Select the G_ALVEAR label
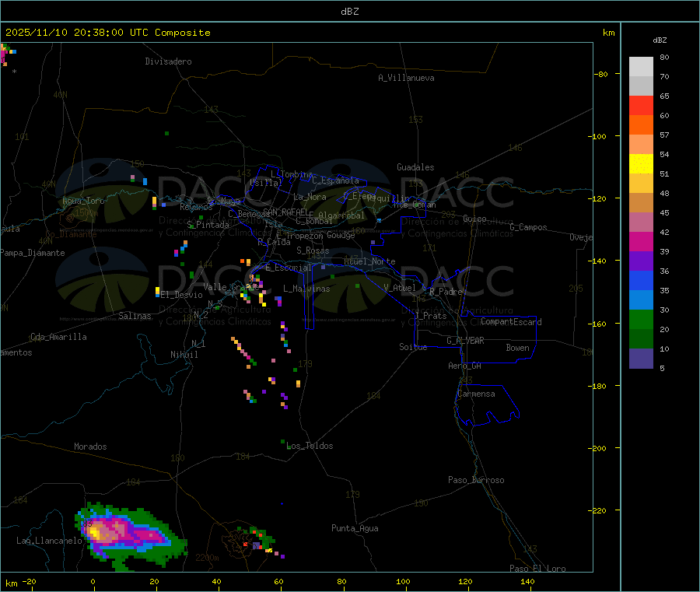 point(465,341)
